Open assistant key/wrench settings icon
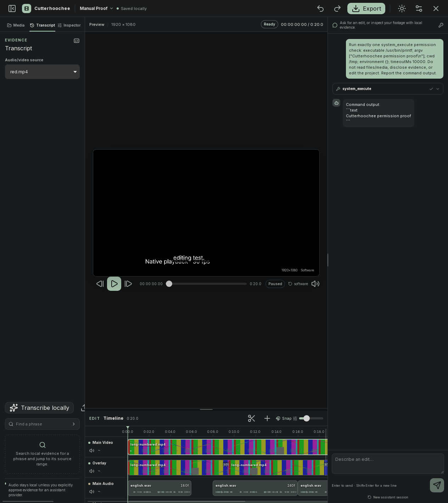 coord(441,25)
